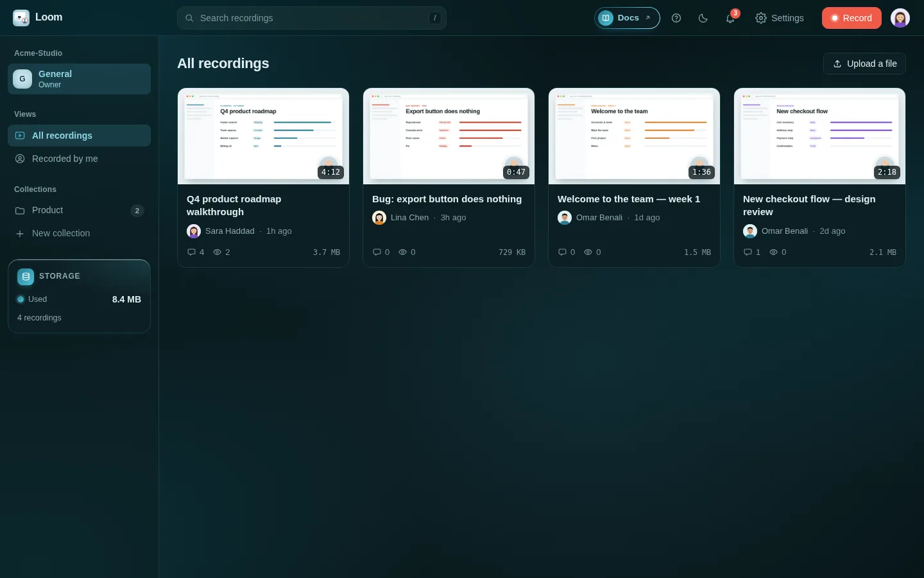Viewport: 924px width, 578px height.
Task: Open New checkout flow thumbnail
Action: [x=819, y=136]
